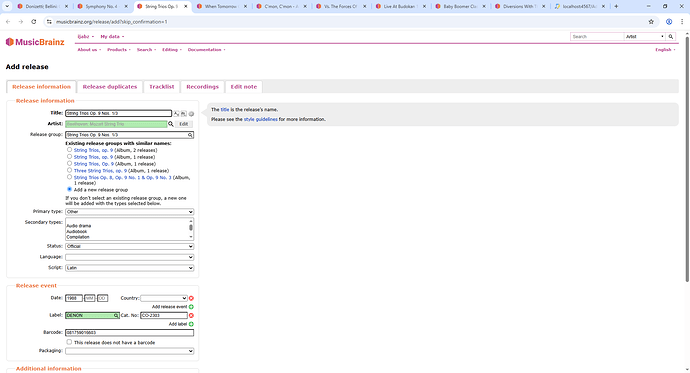This screenshot has height=373, width=690.
Task: Open the Packaging dropdown
Action: 129,351
